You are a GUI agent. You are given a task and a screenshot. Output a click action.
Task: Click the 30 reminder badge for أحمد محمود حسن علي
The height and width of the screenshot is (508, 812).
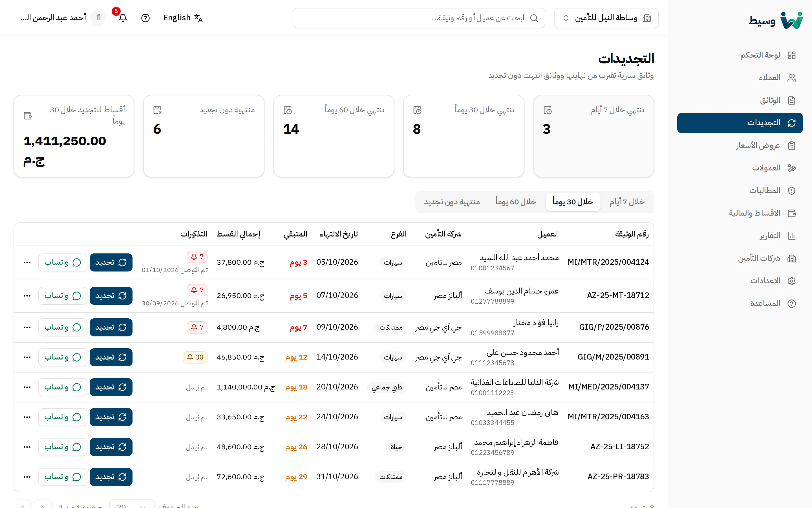(x=195, y=357)
